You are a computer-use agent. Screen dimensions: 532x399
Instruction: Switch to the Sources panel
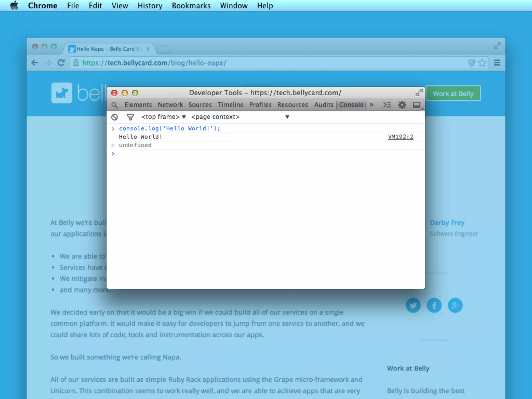pos(200,105)
